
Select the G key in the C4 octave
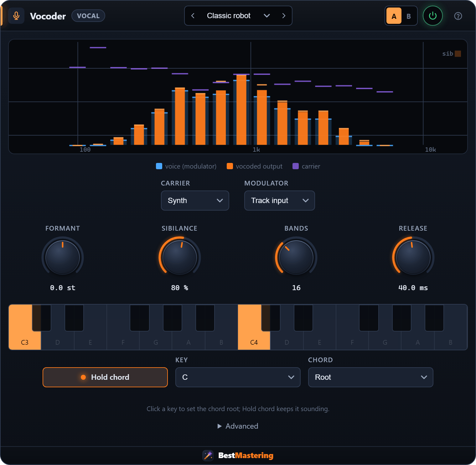385,341
